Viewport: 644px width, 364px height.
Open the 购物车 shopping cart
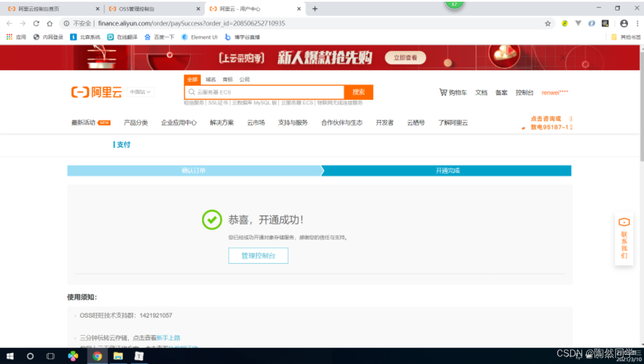tap(453, 92)
